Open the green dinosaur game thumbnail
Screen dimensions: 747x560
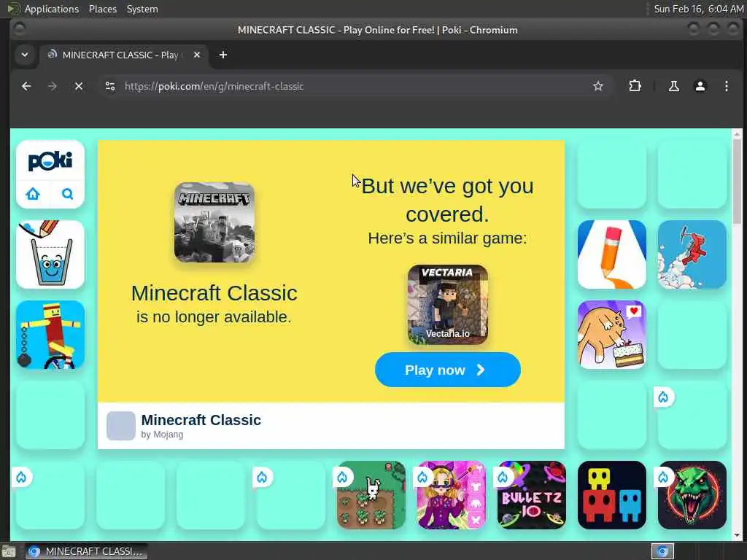tap(692, 495)
